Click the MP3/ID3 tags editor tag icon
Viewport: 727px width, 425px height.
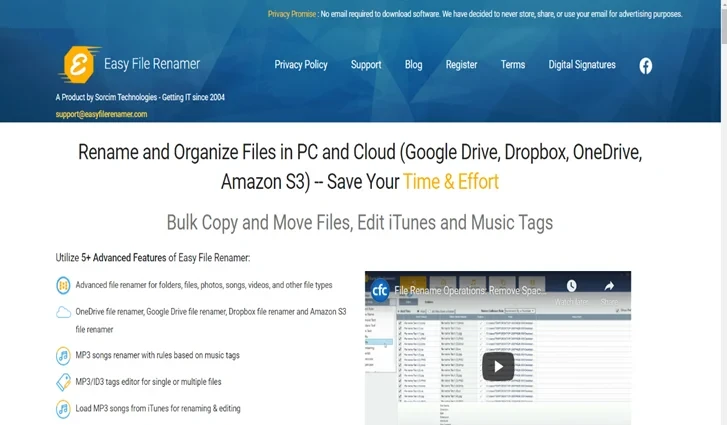pos(63,382)
